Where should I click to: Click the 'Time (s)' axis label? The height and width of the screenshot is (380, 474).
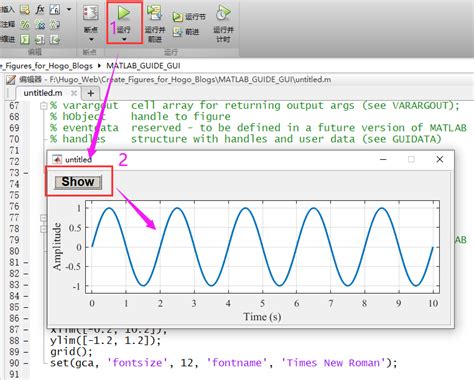coord(262,316)
